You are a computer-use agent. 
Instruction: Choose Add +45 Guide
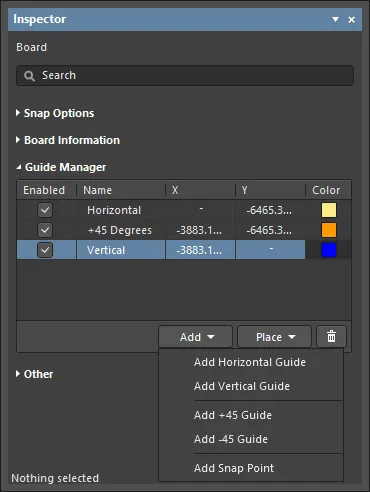(x=233, y=415)
